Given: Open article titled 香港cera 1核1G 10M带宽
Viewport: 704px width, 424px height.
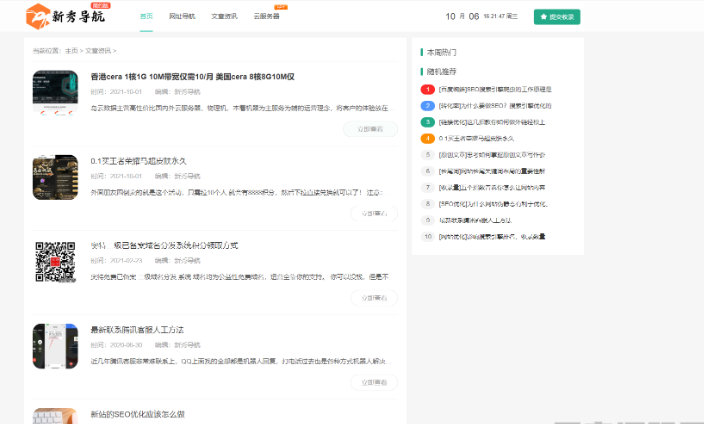Looking at the screenshot, I should click(x=193, y=77).
